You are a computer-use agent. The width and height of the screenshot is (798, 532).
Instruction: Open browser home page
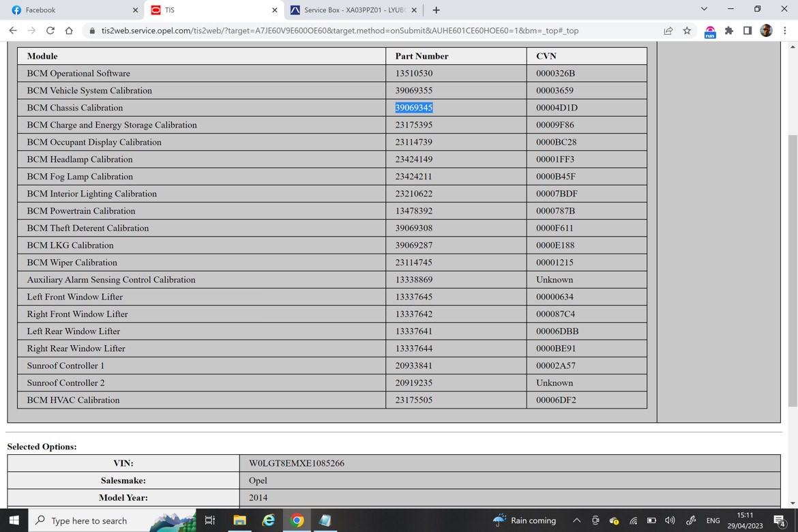pos(69,31)
